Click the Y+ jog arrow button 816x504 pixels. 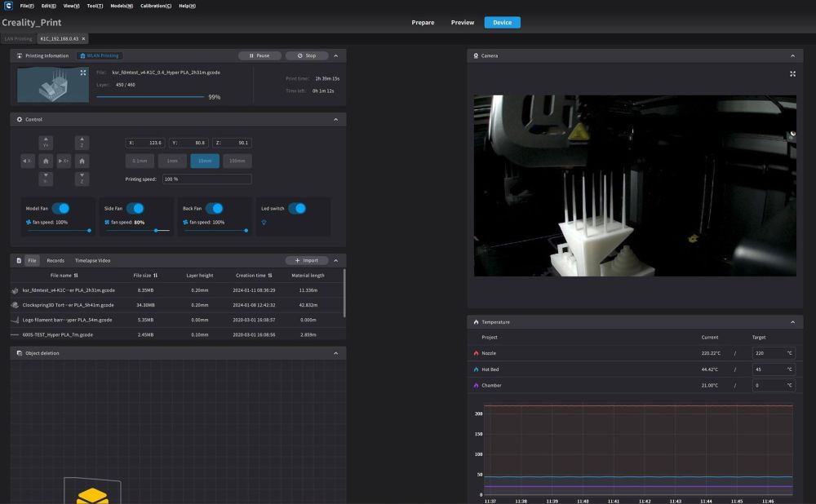tap(46, 143)
